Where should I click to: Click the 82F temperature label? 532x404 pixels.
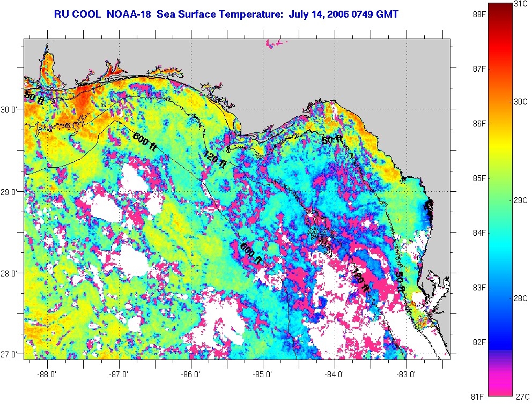[479, 341]
